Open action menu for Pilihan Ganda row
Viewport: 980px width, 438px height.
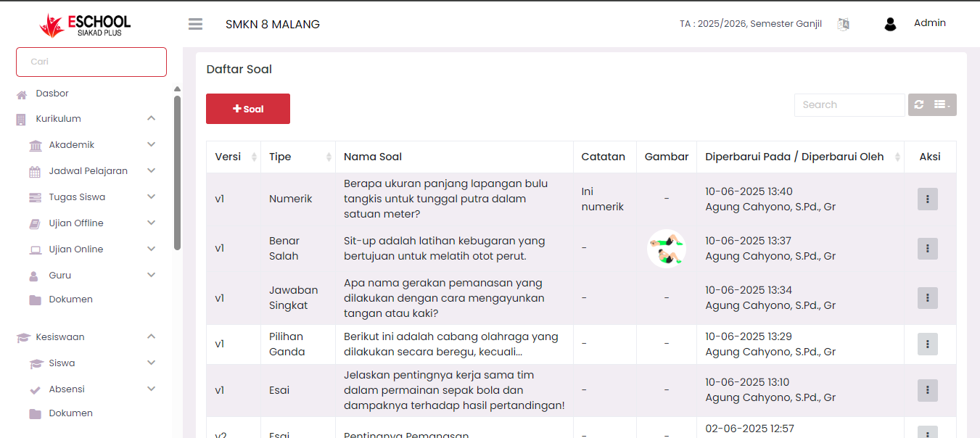(x=927, y=344)
